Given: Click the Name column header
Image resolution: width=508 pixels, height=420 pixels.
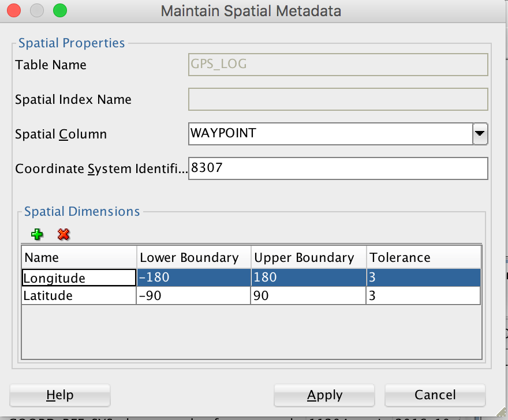Looking at the screenshot, I should point(79,257).
